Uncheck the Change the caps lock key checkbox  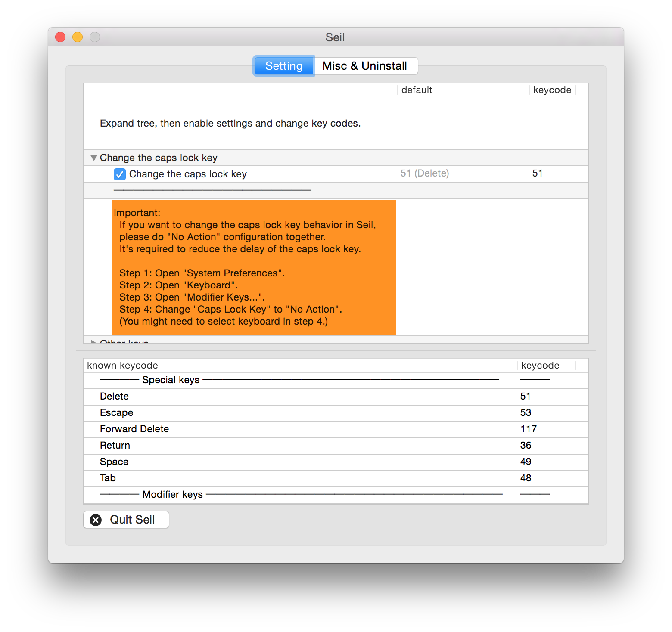(x=119, y=174)
